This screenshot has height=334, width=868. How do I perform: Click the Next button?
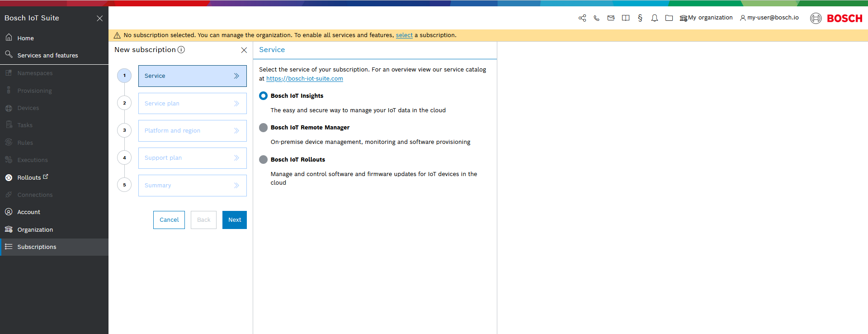[235, 220]
